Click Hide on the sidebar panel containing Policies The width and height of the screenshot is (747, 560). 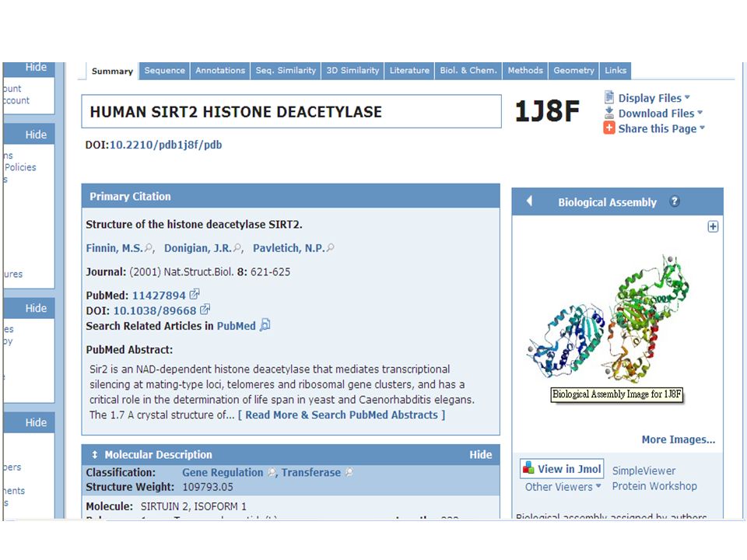pos(37,135)
